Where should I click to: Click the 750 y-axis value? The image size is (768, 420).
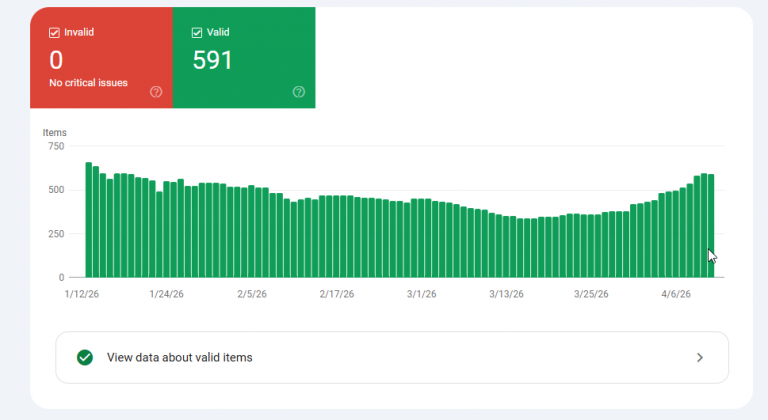pyautogui.click(x=56, y=146)
